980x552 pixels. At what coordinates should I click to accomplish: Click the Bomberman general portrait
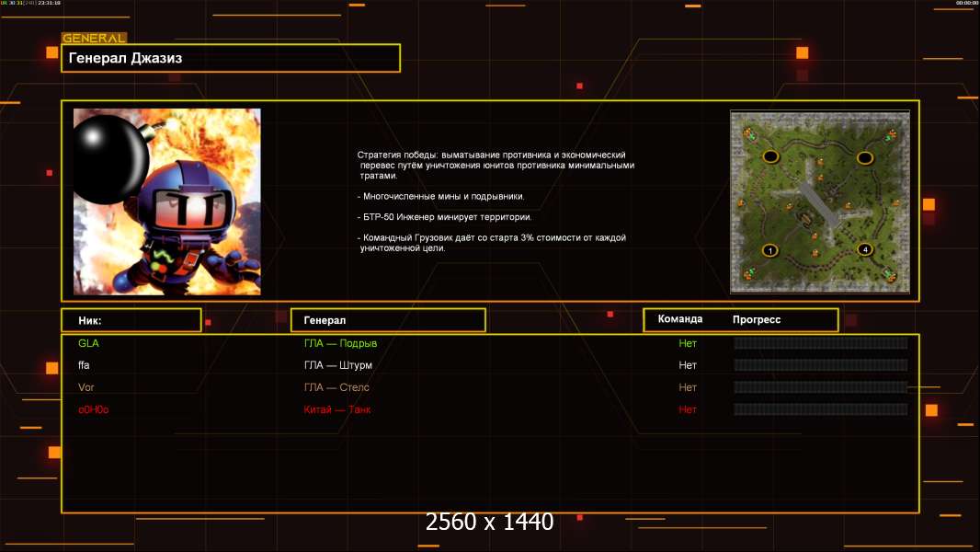point(167,201)
